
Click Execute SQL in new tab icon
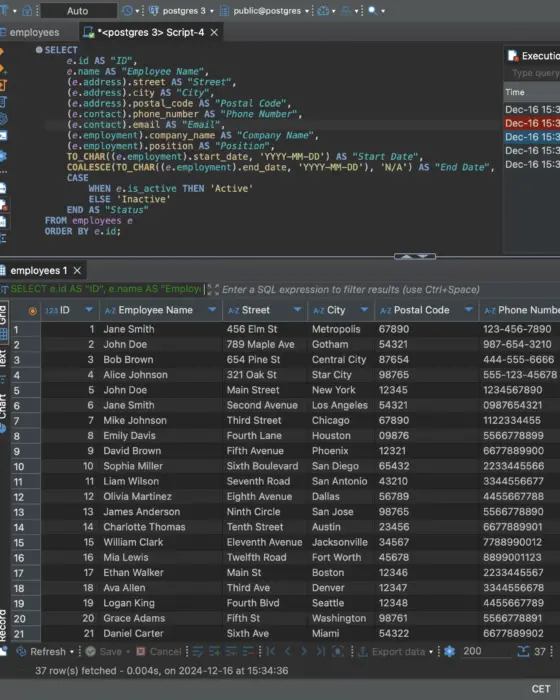pyautogui.click(x=2, y=68)
